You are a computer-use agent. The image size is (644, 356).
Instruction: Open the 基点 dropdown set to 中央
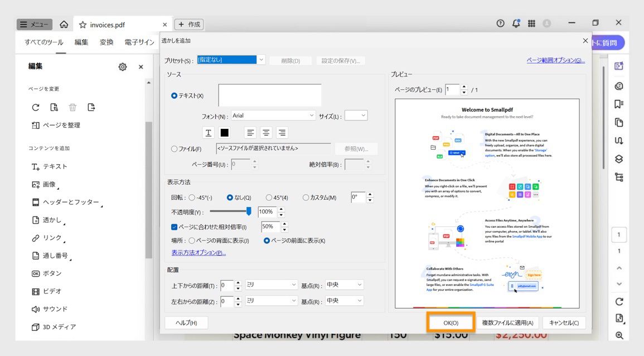tap(344, 285)
